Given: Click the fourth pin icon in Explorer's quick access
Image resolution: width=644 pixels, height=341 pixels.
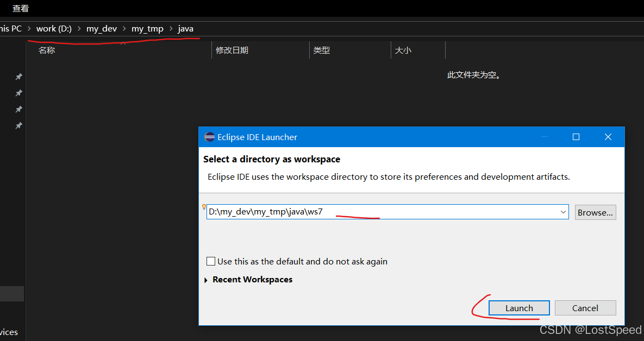Looking at the screenshot, I should click(x=18, y=125).
